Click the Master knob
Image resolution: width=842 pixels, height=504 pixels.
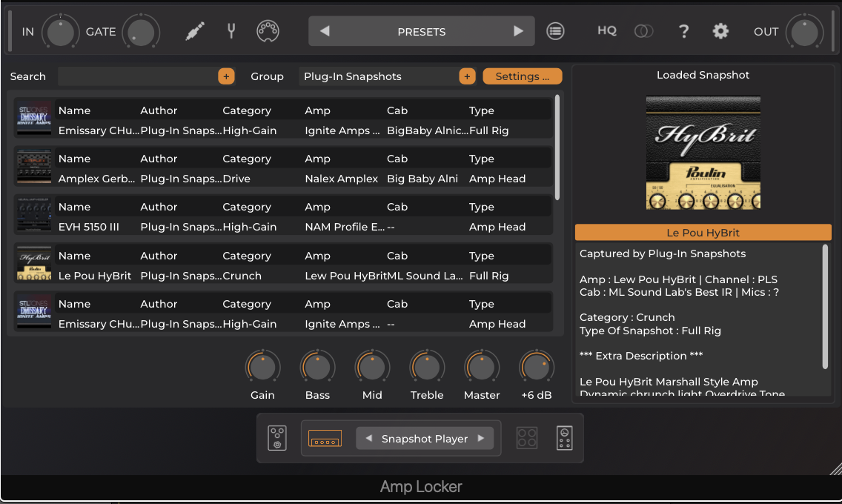coord(482,367)
